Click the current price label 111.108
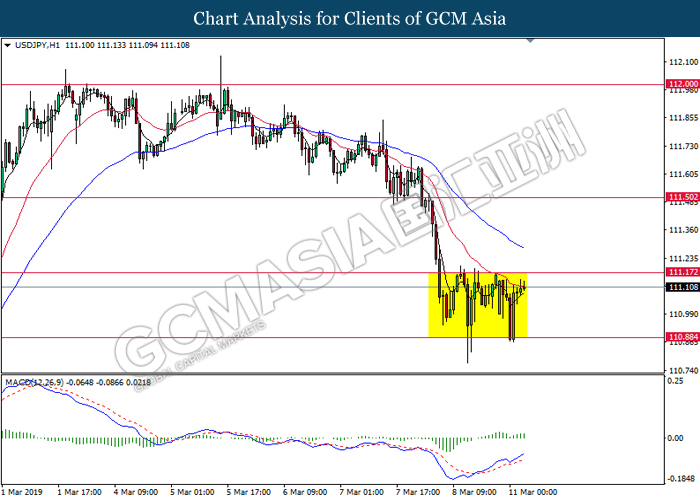700x500 pixels. (682, 287)
